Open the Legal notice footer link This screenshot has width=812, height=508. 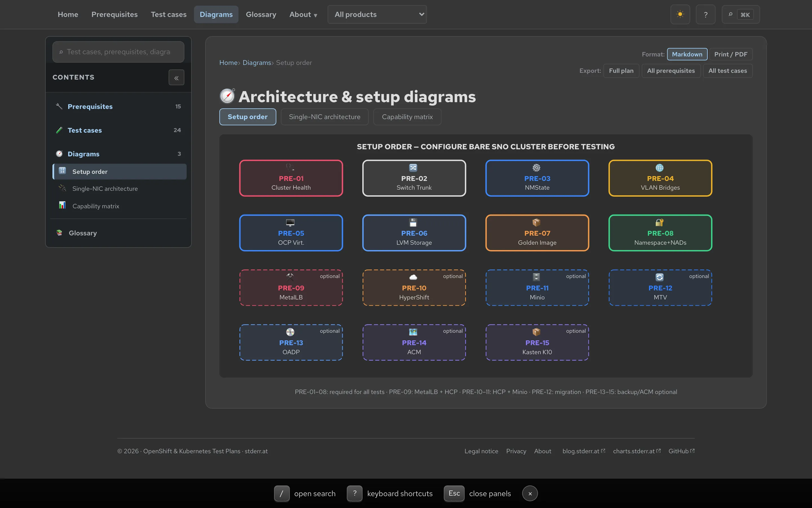click(x=481, y=451)
